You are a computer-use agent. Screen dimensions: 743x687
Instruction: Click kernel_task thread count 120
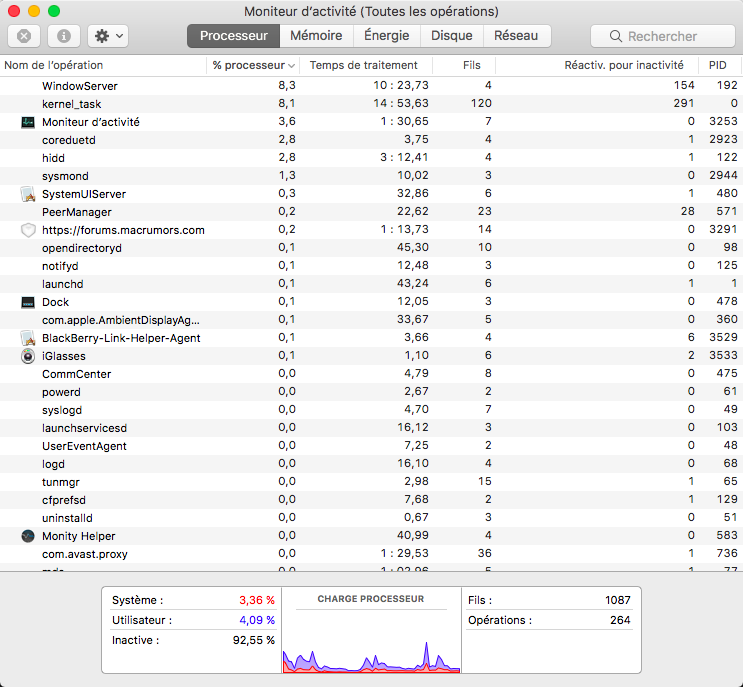481,104
